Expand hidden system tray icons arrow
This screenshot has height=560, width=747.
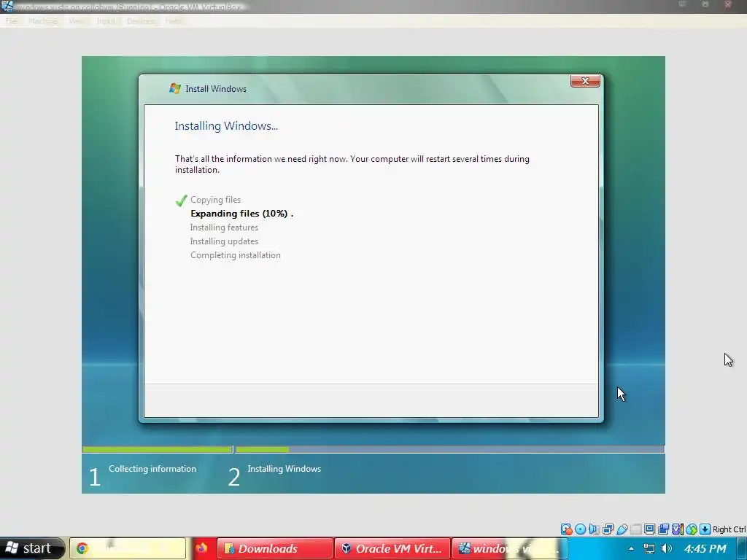[x=631, y=548]
